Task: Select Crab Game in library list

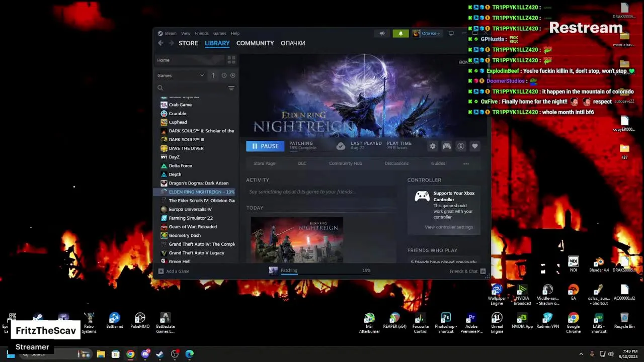Action: point(180,105)
